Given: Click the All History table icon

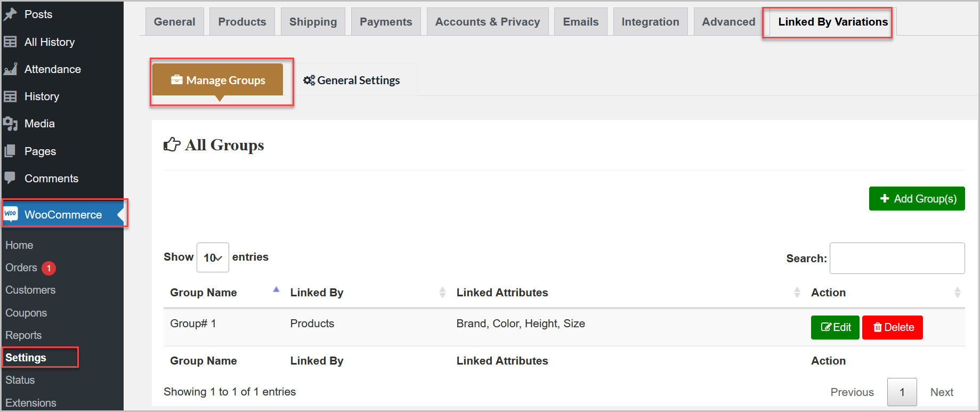Looking at the screenshot, I should [10, 42].
